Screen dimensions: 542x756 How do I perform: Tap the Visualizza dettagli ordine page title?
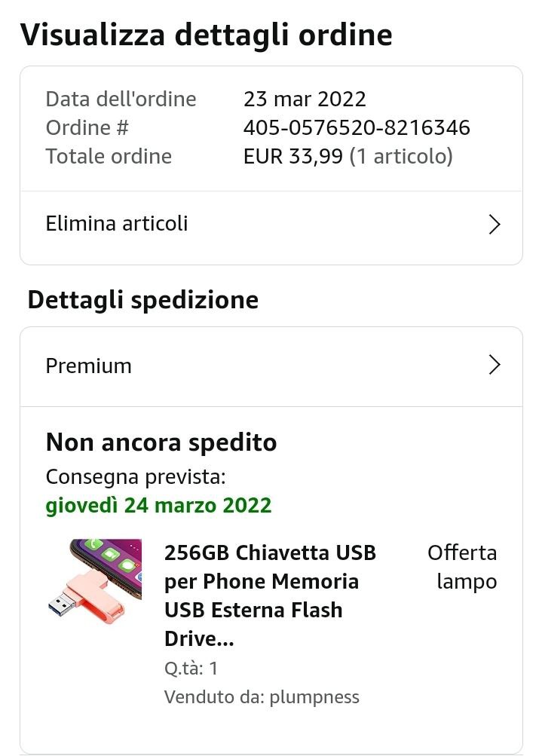coord(206,35)
